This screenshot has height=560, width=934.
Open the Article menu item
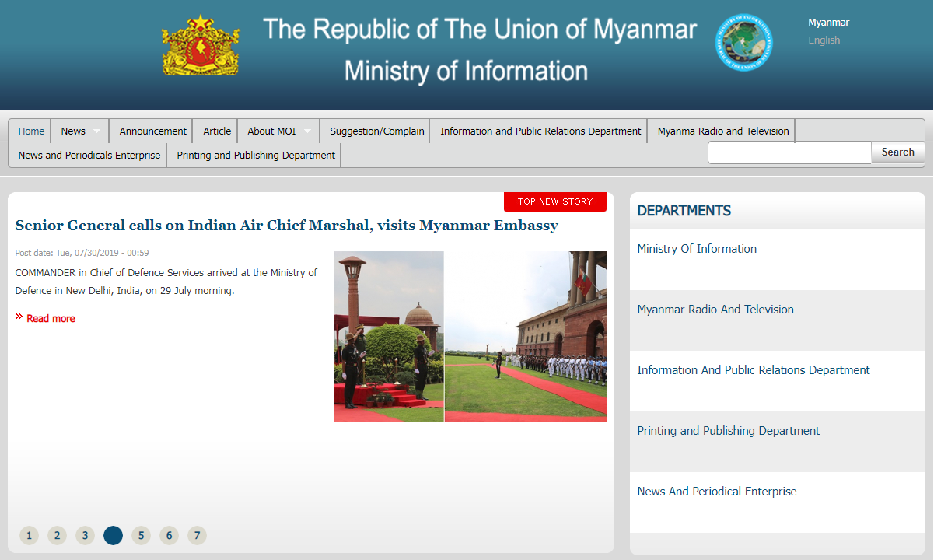tap(217, 131)
